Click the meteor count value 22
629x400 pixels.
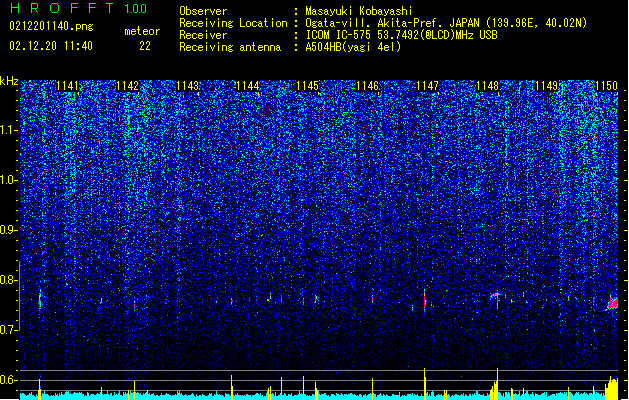coord(145,46)
